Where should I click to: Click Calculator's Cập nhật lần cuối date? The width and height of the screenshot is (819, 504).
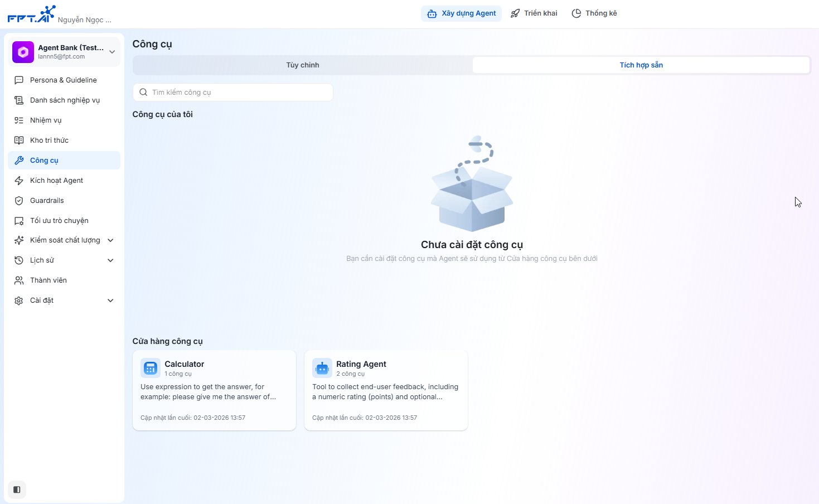[193, 418]
